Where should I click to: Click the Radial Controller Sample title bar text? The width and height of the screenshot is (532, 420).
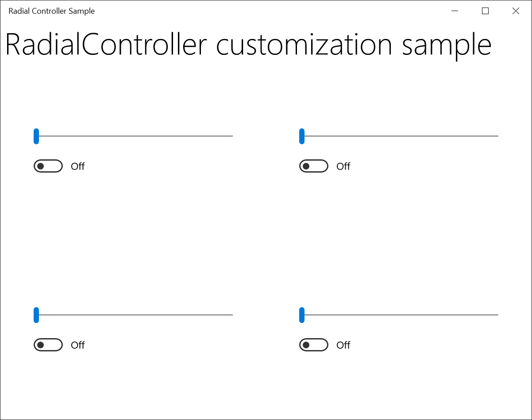[51, 11]
